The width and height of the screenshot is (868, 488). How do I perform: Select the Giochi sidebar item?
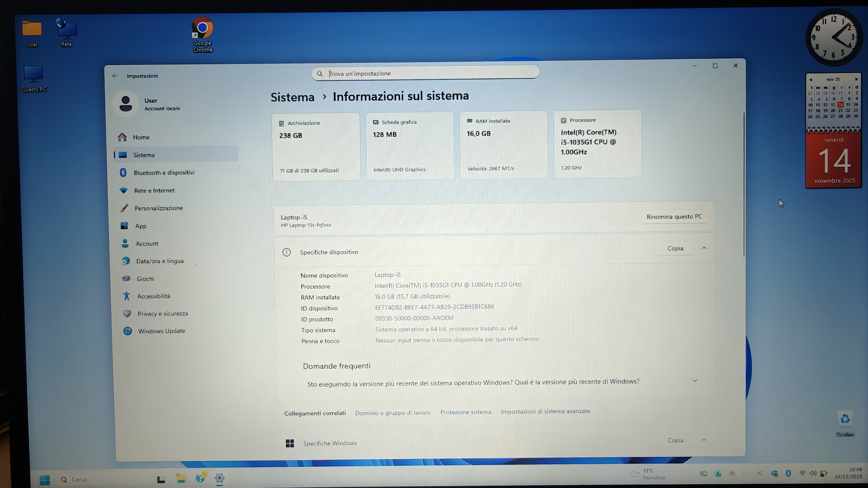pos(145,279)
